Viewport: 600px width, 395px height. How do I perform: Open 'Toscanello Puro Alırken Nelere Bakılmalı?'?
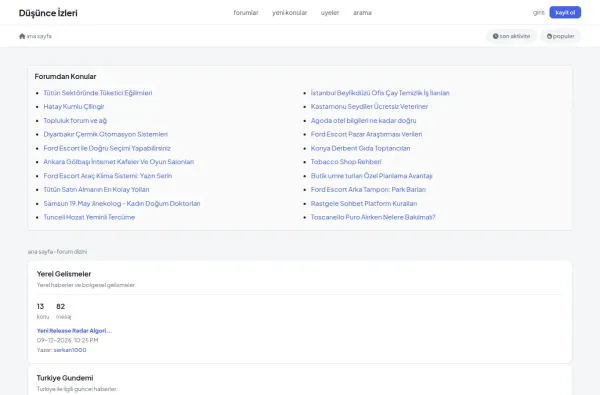tap(373, 217)
